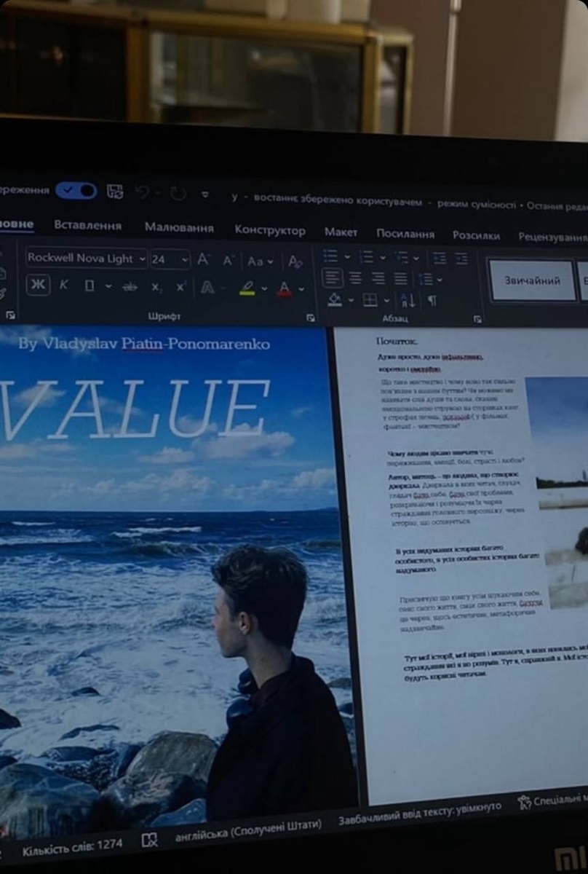Apply the Звичайний style
Image resolution: width=588 pixels, height=874 pixels.
tap(533, 280)
